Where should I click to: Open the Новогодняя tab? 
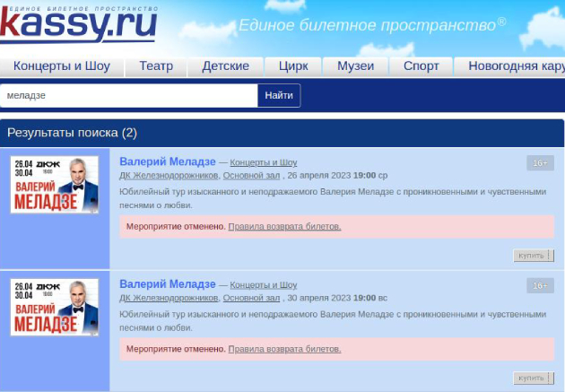[x=509, y=66]
